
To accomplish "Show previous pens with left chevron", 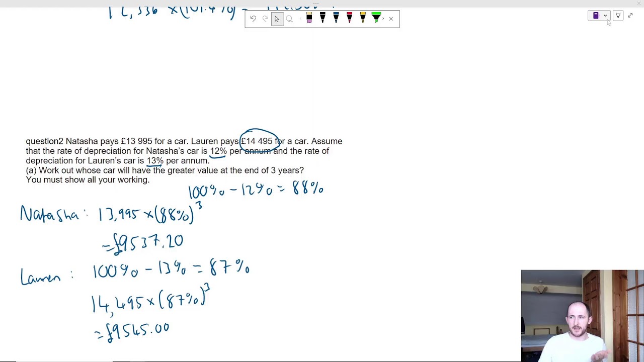I will [300, 19].
